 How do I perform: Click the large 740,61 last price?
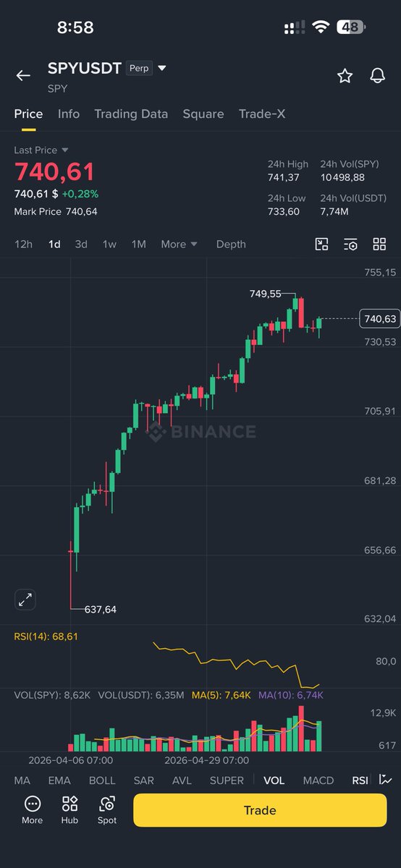click(54, 172)
